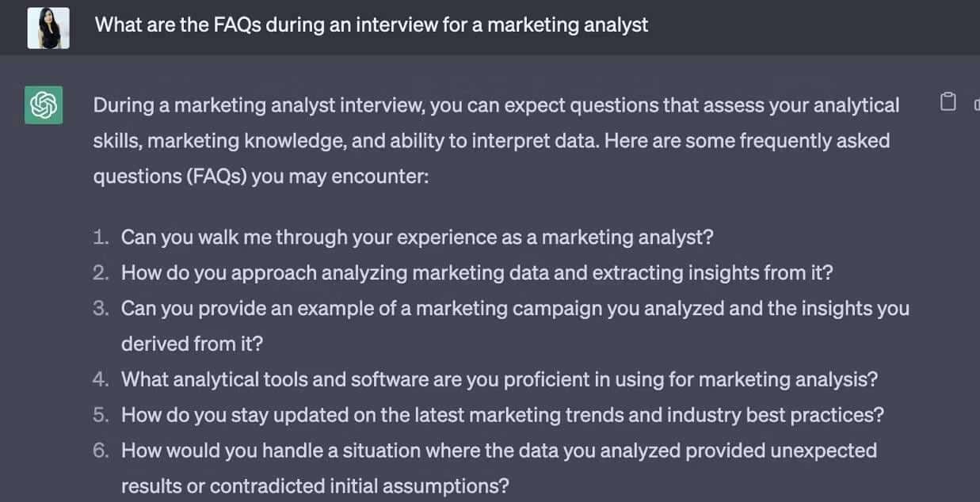The height and width of the screenshot is (502, 980).
Task: Click the list number 2 marker
Action: 101,272
